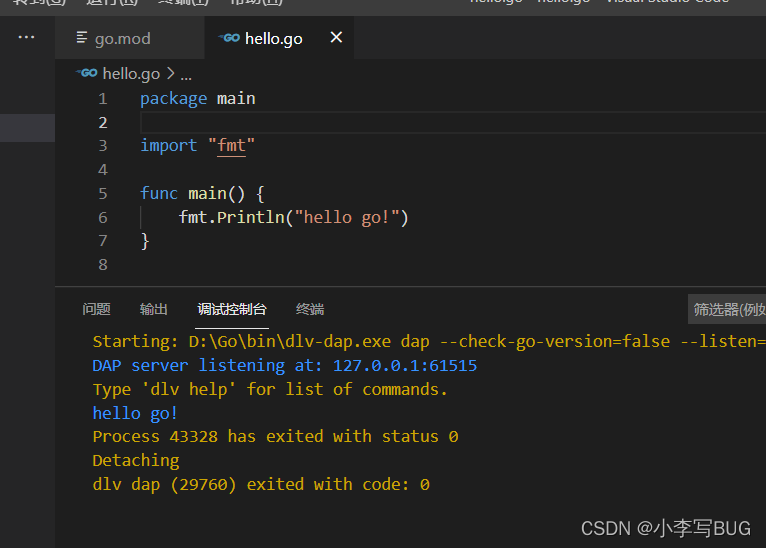Place cursor on the "fmt" import string
The width and height of the screenshot is (766, 548).
point(232,146)
